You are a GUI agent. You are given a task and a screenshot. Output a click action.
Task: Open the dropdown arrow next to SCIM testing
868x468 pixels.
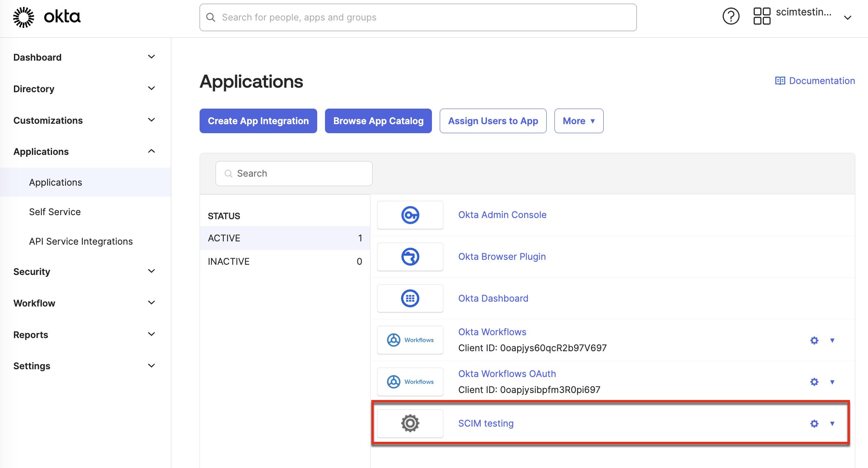pyautogui.click(x=832, y=423)
